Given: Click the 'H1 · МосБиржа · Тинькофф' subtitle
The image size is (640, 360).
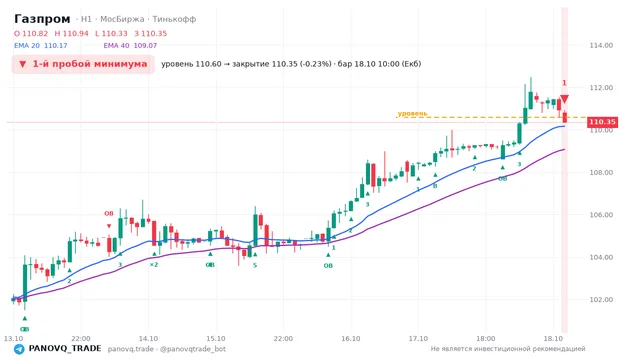Looking at the screenshot, I should [138, 19].
